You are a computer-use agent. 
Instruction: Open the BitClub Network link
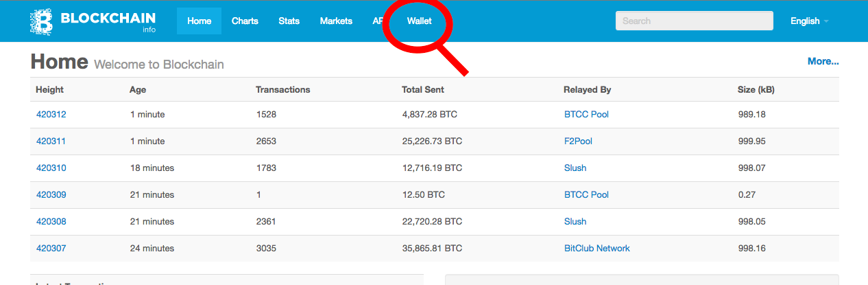click(596, 248)
